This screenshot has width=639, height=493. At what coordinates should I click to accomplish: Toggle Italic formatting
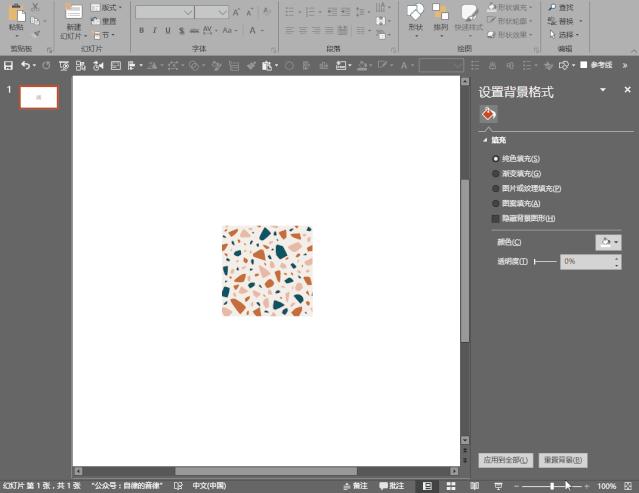coord(154,30)
